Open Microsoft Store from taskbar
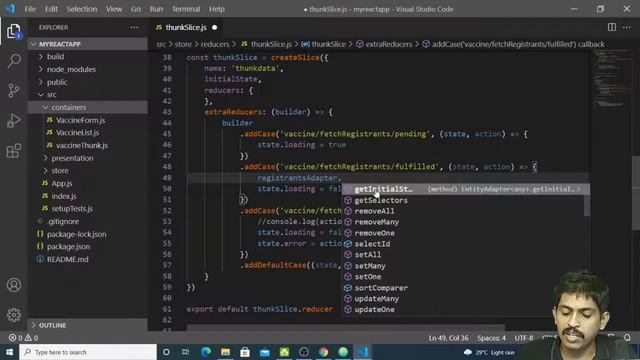Image resolution: width=640 pixels, height=360 pixels. tap(245, 352)
